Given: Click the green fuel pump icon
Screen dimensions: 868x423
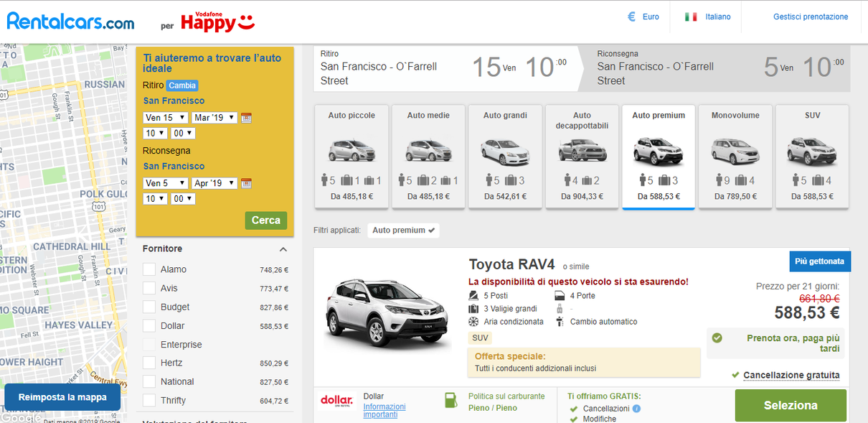Looking at the screenshot, I should coord(450,401).
